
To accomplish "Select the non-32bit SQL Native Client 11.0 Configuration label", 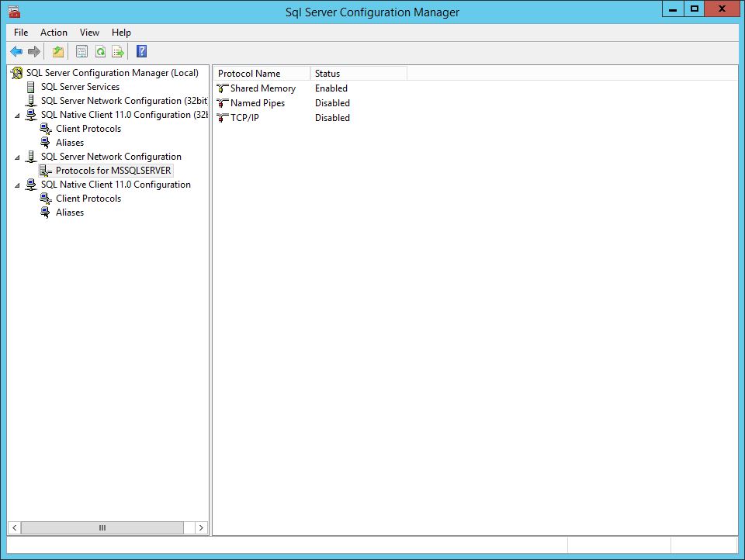I will point(116,185).
